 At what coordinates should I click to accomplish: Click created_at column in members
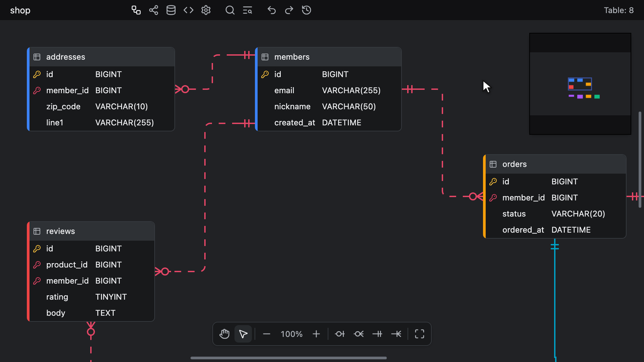(329, 123)
